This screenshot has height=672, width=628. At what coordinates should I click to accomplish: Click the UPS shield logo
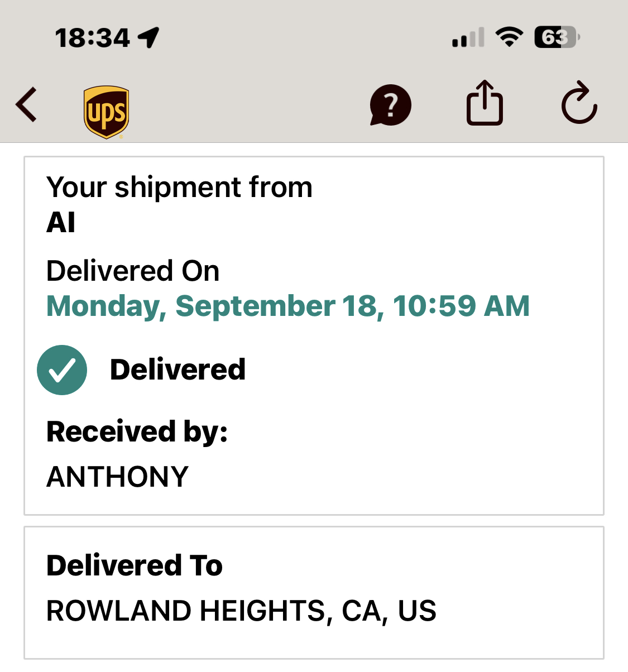pyautogui.click(x=107, y=112)
